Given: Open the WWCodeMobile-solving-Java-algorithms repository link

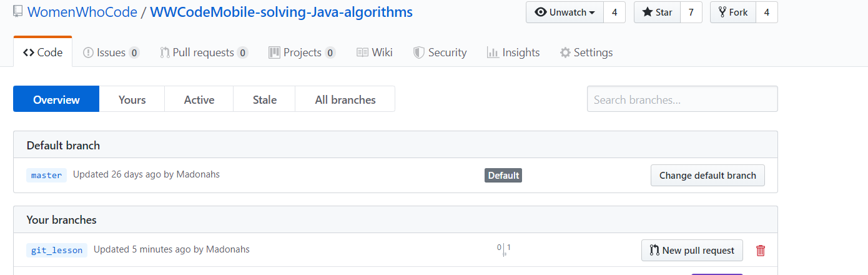Looking at the screenshot, I should [281, 12].
